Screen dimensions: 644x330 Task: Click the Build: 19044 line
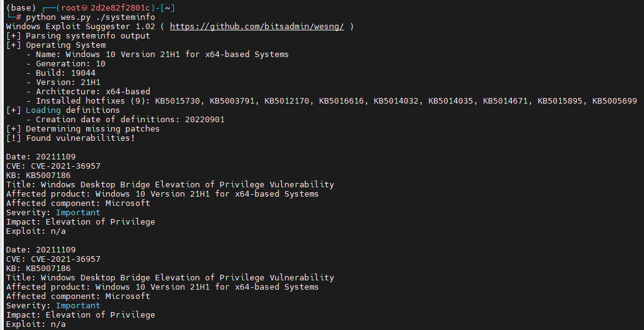[66, 73]
